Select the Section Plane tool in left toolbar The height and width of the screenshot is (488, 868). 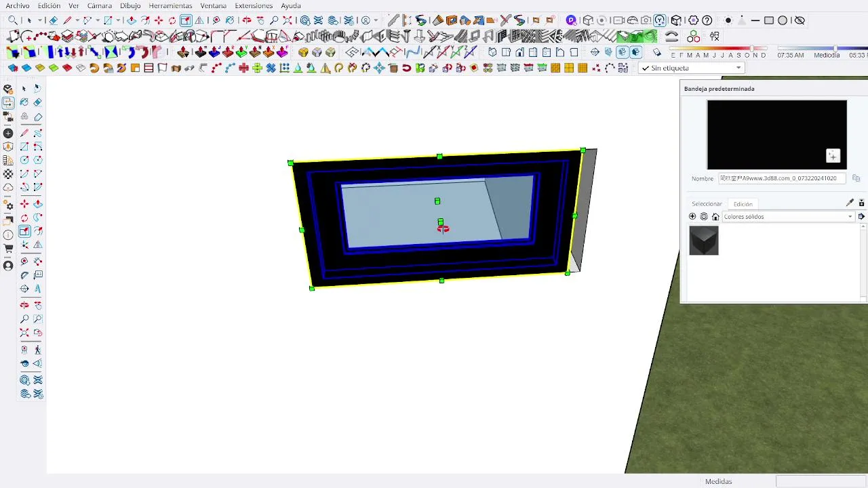click(x=24, y=289)
